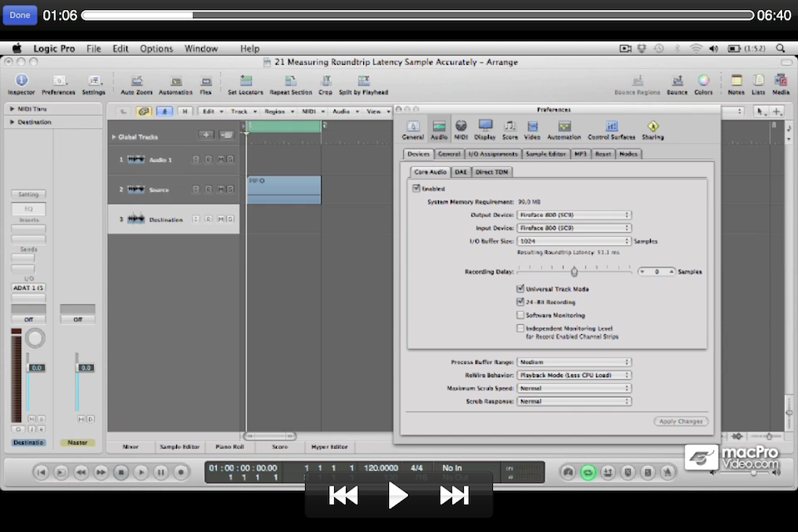This screenshot has height=532, width=798.
Task: Enable Independent Monitoring Level checkbox
Action: click(x=520, y=328)
